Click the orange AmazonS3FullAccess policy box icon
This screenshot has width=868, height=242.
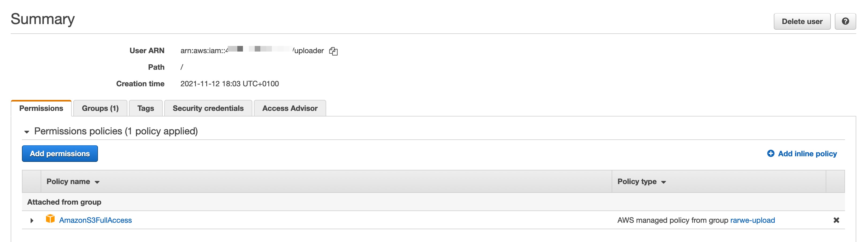coord(50,219)
